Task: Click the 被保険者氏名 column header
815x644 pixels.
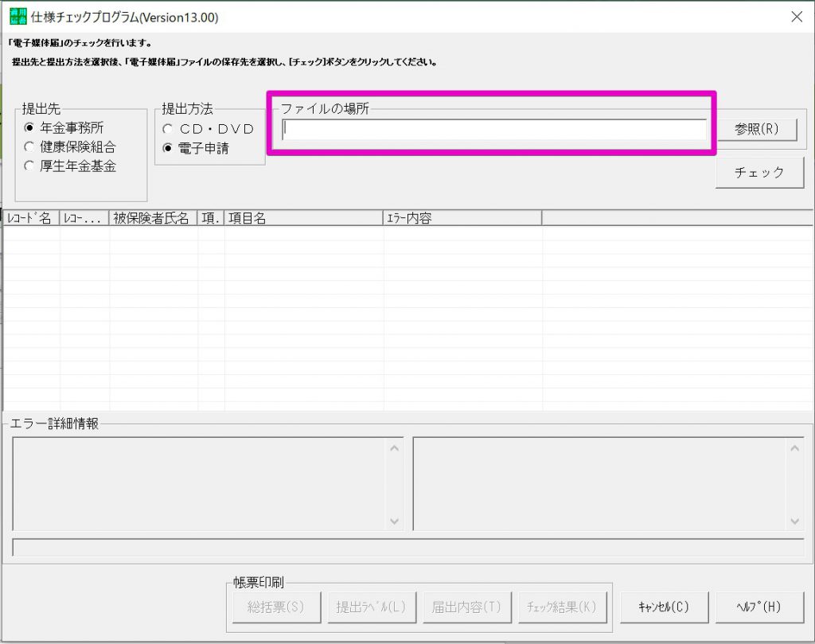Action: [x=154, y=218]
